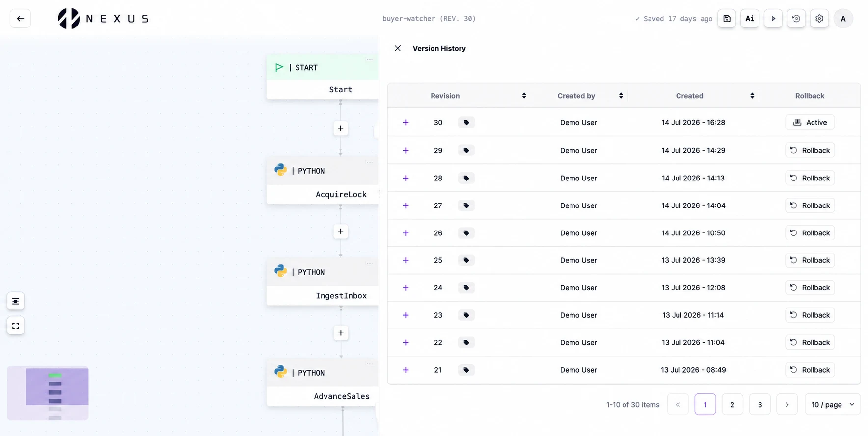Image resolution: width=868 pixels, height=436 pixels.
Task: Click the auto-align layout icon
Action: pos(16,301)
